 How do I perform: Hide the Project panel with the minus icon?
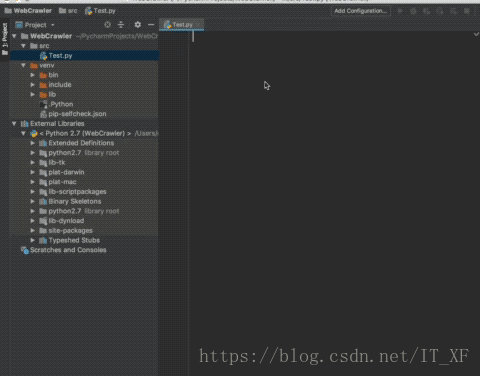[151, 25]
